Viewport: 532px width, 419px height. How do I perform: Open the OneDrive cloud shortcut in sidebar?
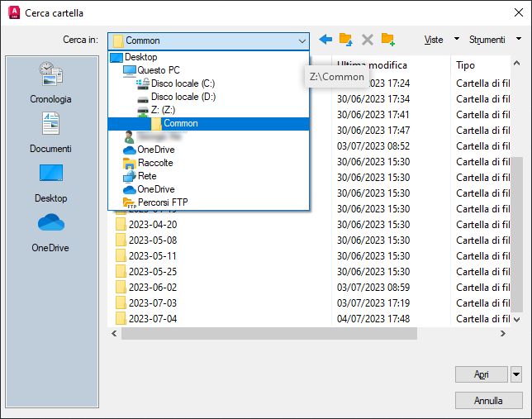tap(50, 233)
